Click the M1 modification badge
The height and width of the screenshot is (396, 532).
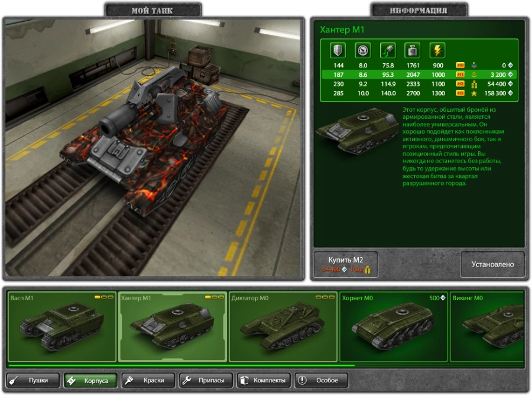point(460,74)
